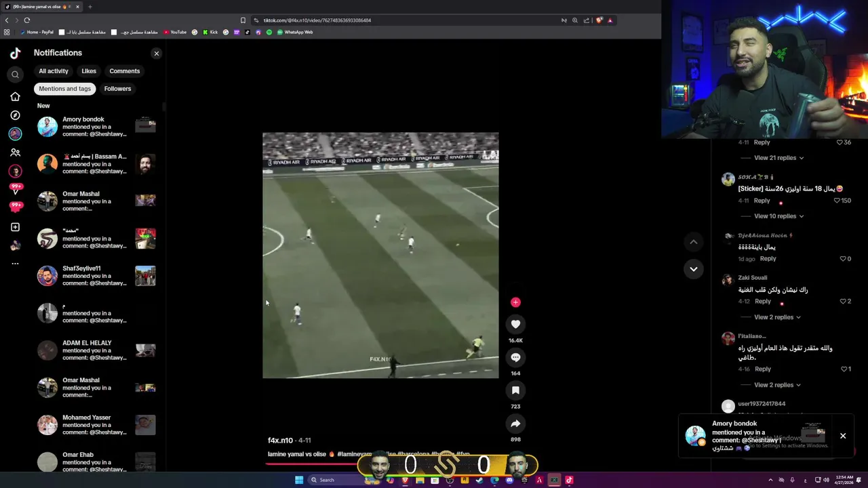This screenshot has width=868, height=488.
Task: Open the Kick bookmark
Action: [210, 32]
